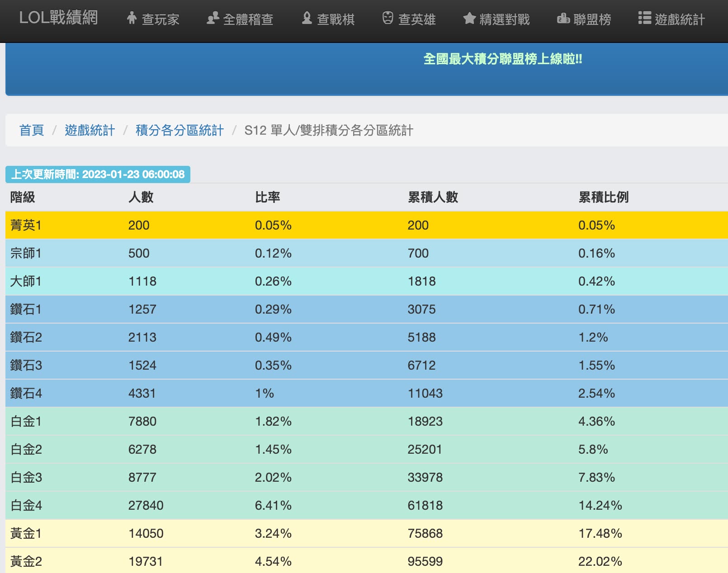Click the 19731 count in 黃金2 row

tap(146, 561)
